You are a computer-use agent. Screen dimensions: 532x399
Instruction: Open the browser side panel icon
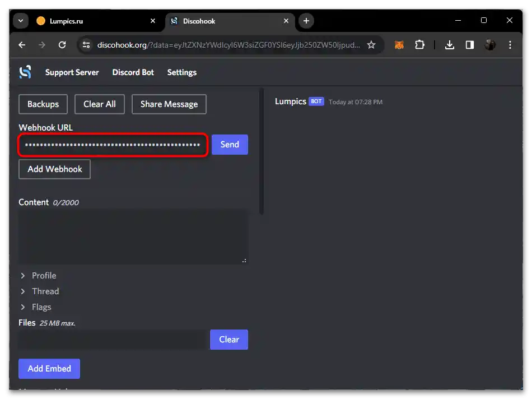[x=470, y=45]
